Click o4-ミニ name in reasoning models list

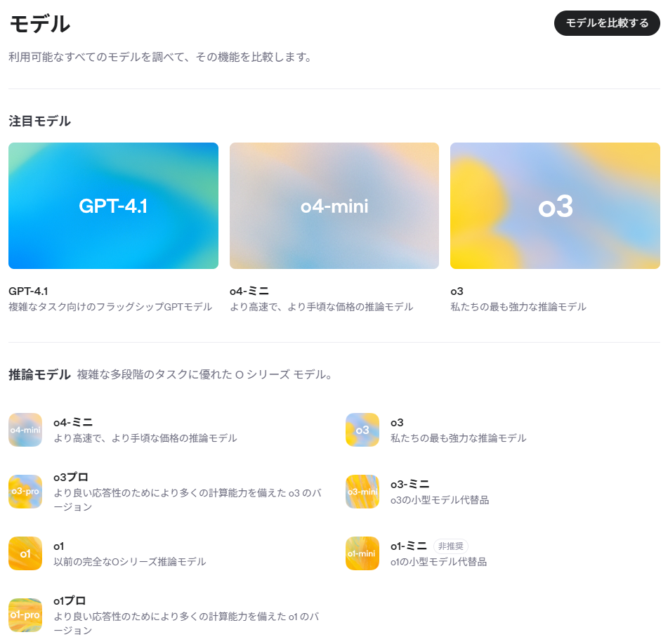click(73, 423)
